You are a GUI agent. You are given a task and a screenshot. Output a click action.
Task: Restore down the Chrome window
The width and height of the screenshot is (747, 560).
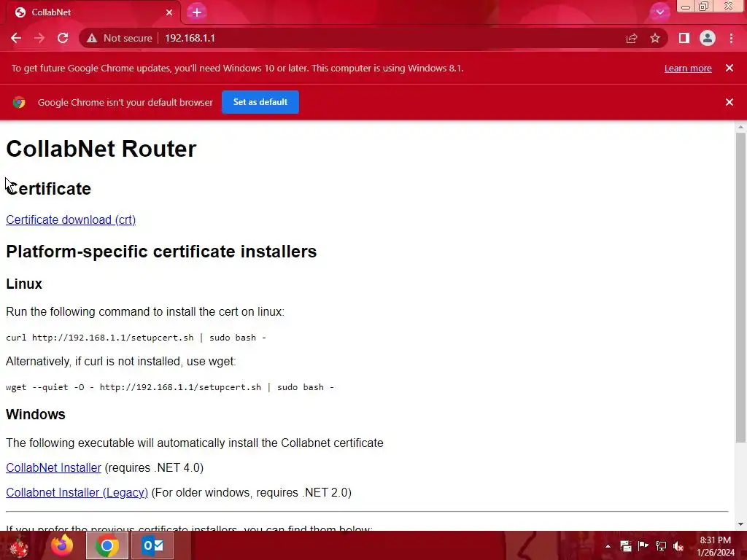(x=704, y=7)
